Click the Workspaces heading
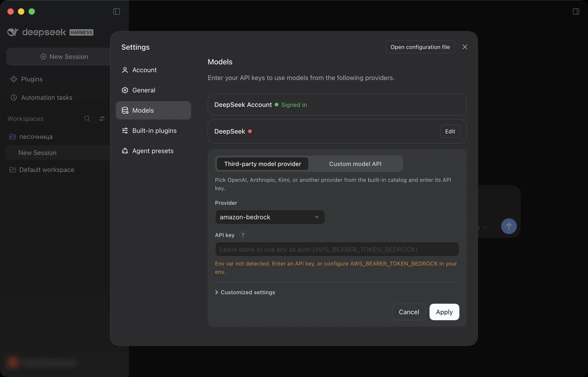 pyautogui.click(x=26, y=119)
